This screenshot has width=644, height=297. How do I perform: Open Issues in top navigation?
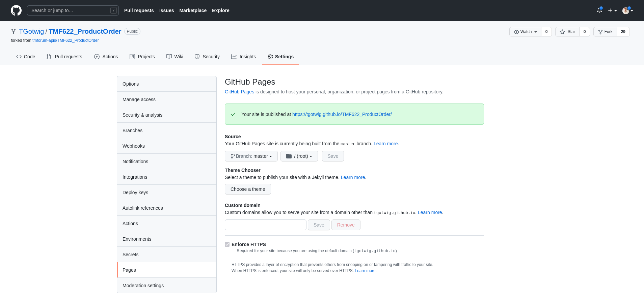tap(166, 10)
